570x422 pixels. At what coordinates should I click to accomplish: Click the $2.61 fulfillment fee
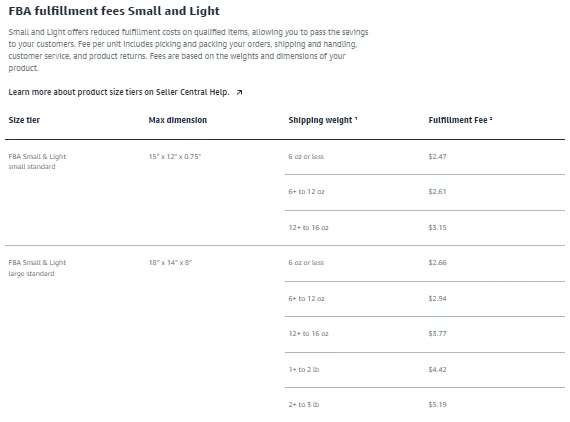pos(437,192)
